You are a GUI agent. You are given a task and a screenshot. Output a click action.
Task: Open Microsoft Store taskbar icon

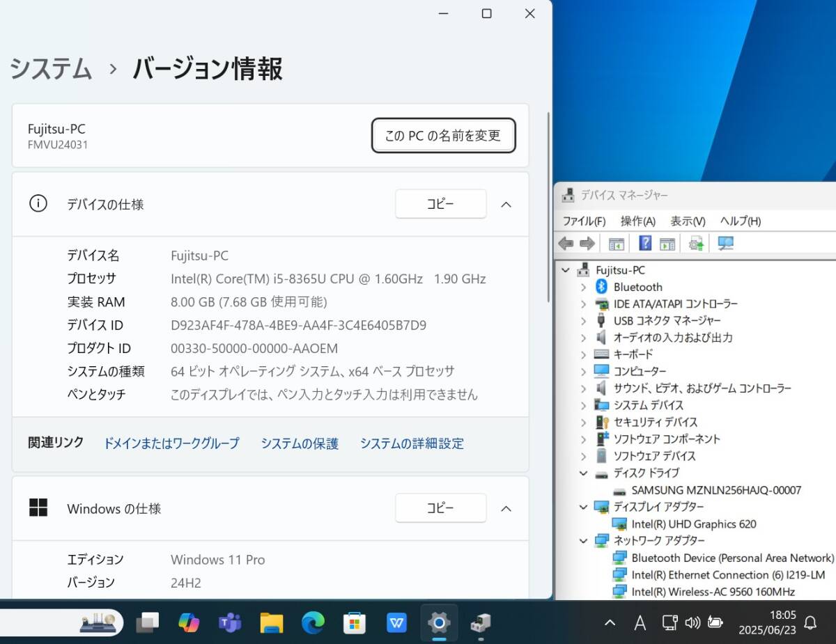pos(355,622)
